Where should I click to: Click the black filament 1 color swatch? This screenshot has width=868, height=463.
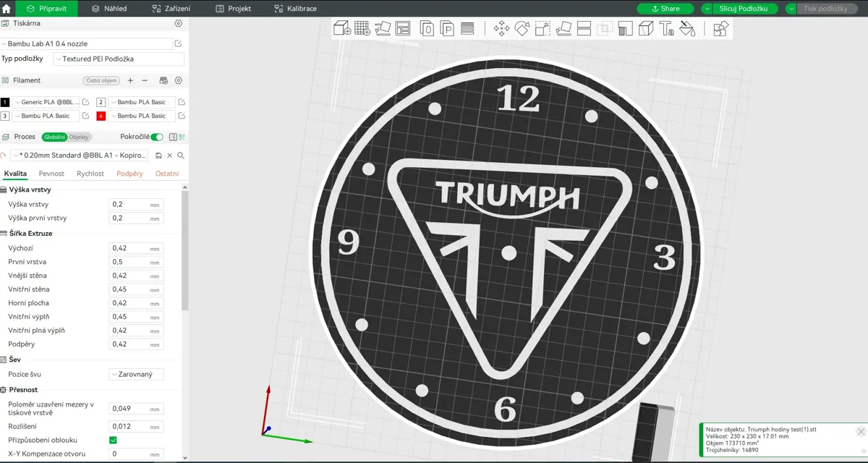point(5,102)
